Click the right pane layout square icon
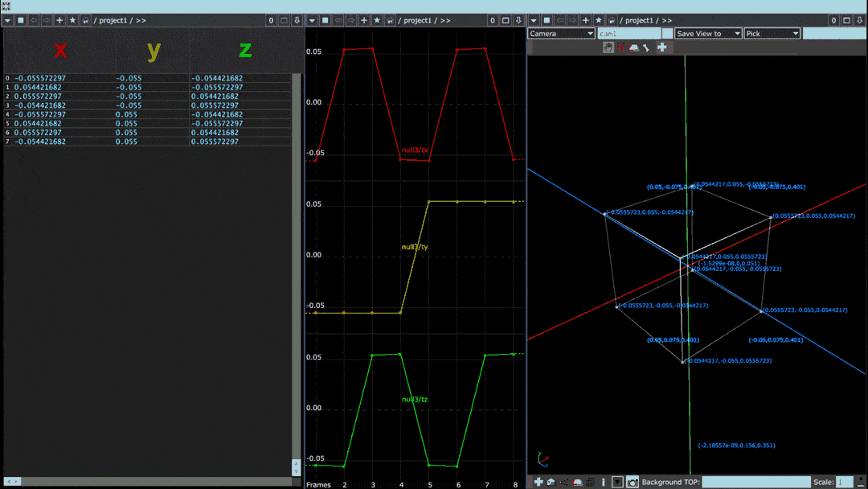 click(x=547, y=20)
